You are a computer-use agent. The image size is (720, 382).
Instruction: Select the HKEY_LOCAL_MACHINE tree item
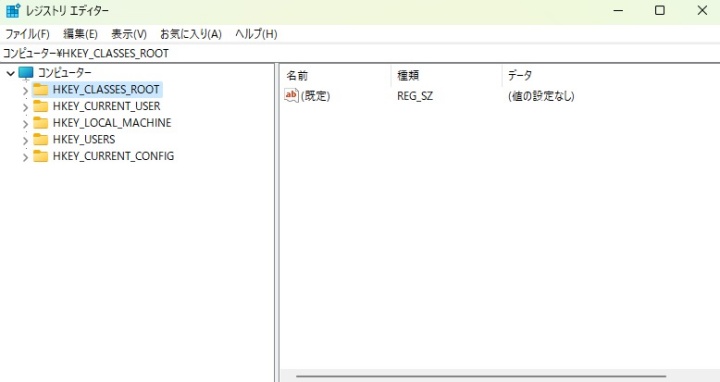112,123
